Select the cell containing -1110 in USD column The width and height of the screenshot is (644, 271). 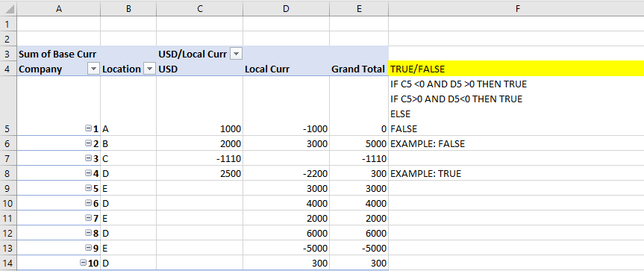click(x=199, y=158)
